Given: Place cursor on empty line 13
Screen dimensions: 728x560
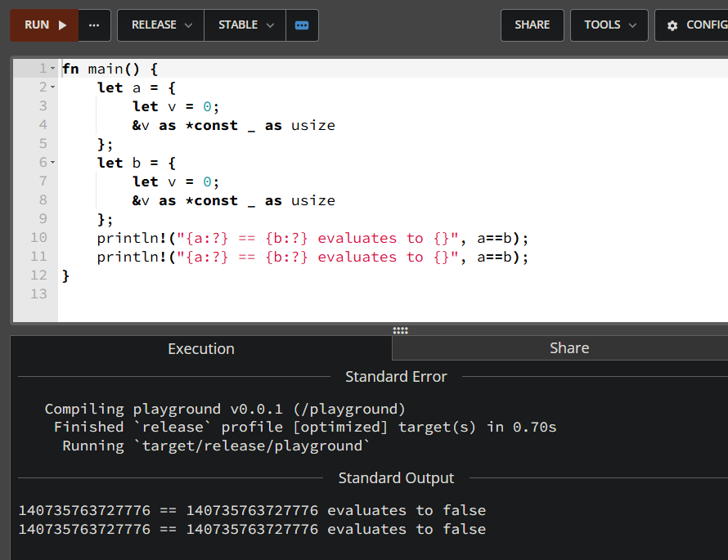Looking at the screenshot, I should click(x=245, y=294).
